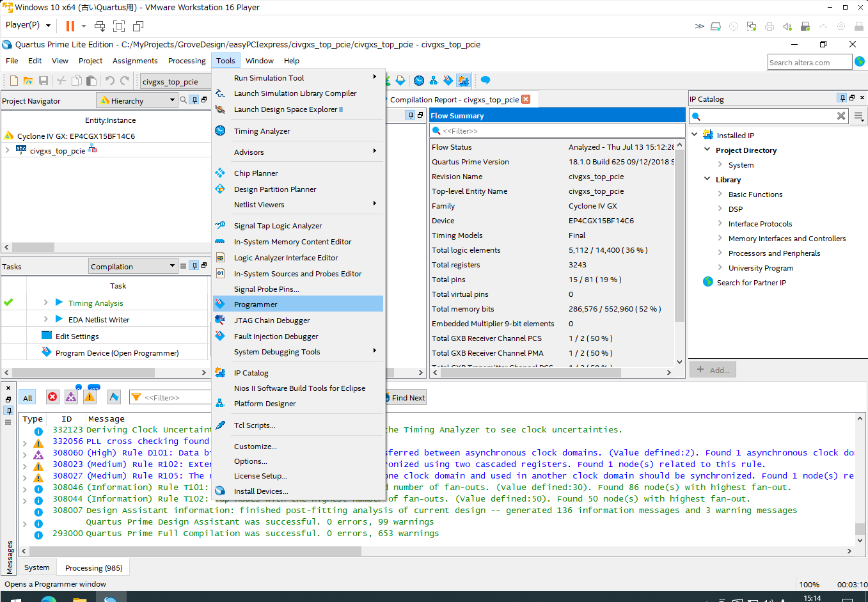Viewport: 868px width, 602px height.
Task: Switch to Processing (985) tab
Action: (x=93, y=568)
